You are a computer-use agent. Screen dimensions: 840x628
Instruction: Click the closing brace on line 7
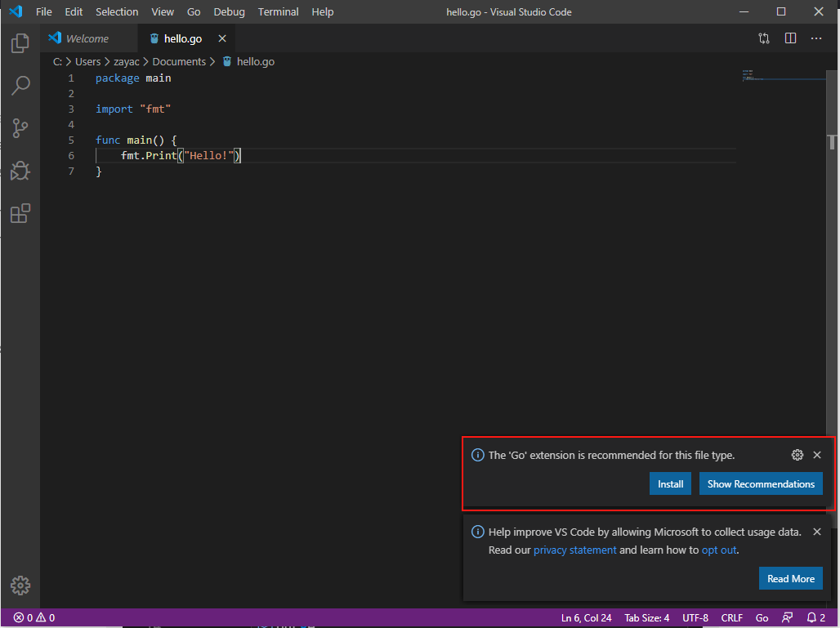click(99, 171)
